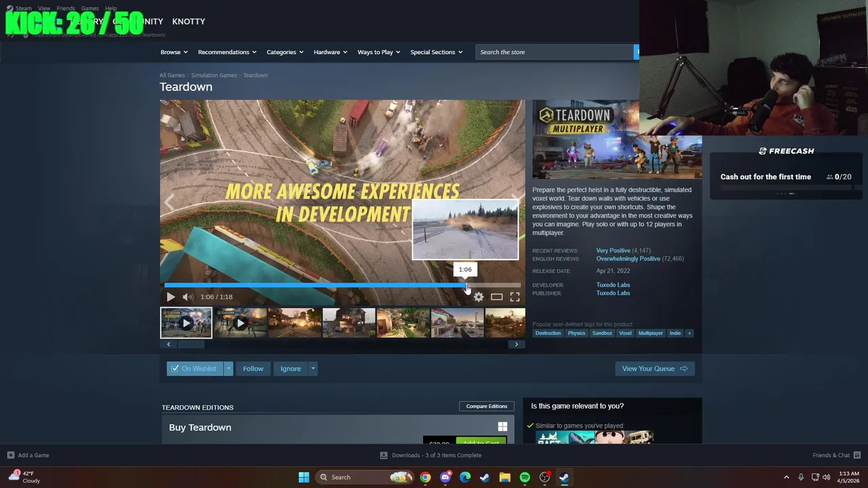Mute the trailer volume speaker icon
Image resolution: width=868 pixels, height=488 pixels.
coord(188,297)
